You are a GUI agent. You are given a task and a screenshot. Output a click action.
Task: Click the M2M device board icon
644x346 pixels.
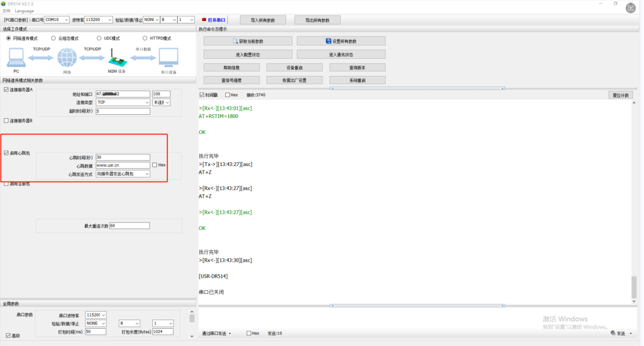[x=117, y=59]
